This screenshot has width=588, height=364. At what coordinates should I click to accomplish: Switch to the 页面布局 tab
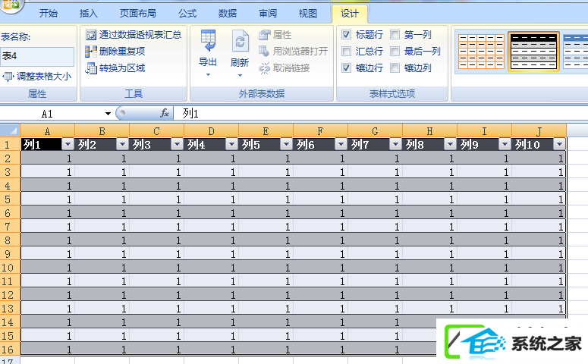point(138,14)
